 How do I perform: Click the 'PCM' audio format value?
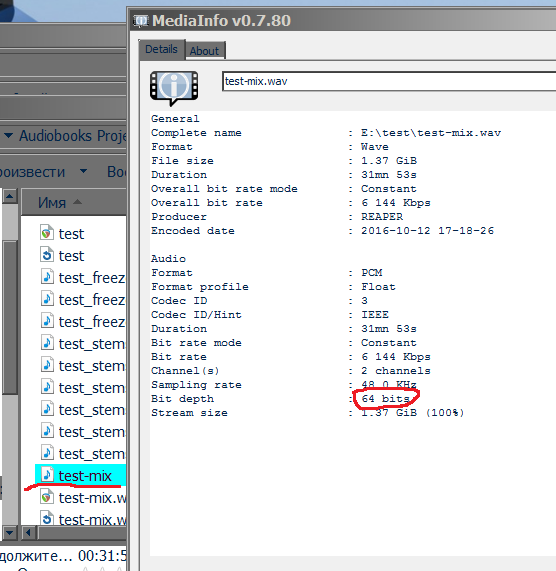[x=371, y=273]
